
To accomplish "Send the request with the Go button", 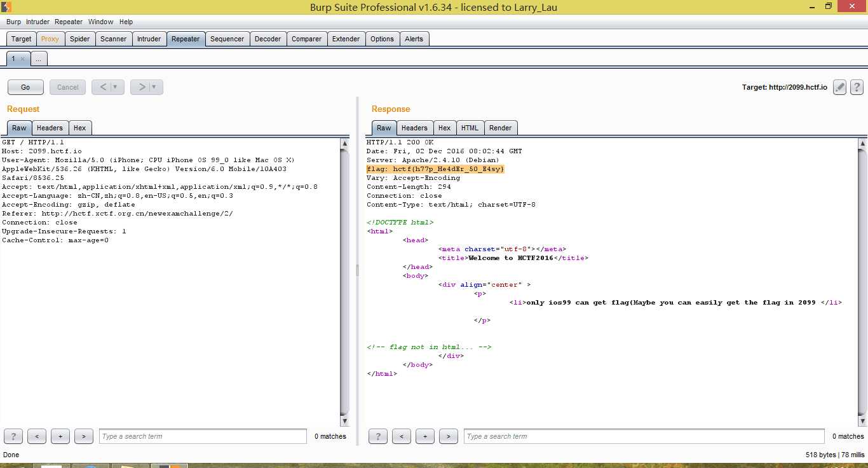I will pyautogui.click(x=25, y=87).
